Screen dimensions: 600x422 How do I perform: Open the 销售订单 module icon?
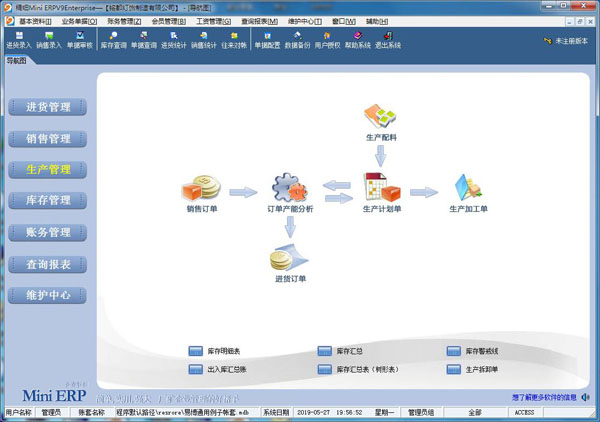199,188
